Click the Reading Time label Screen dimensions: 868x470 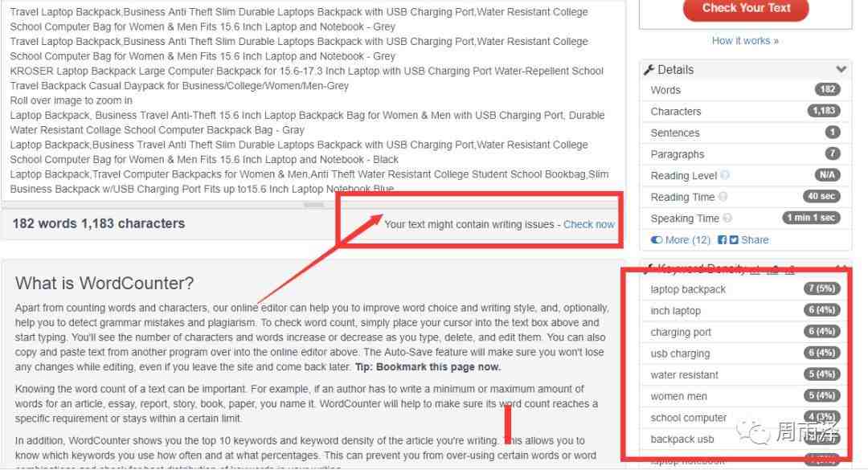(x=682, y=197)
